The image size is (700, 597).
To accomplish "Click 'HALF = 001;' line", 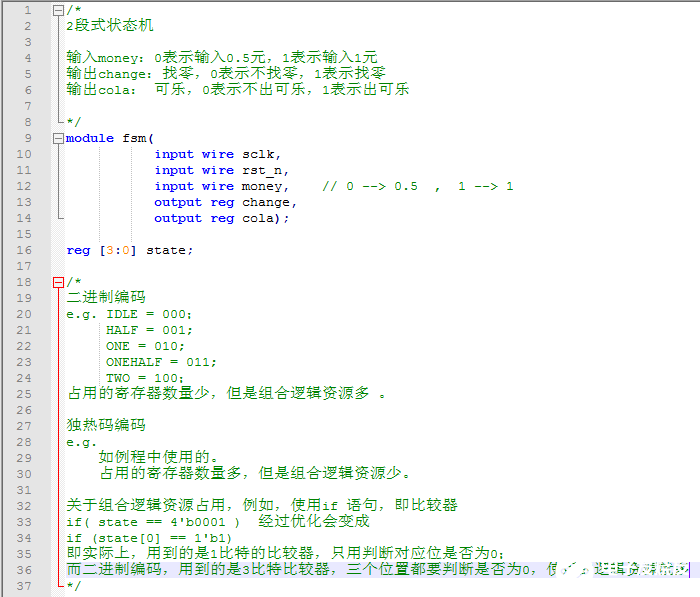I will [x=149, y=330].
